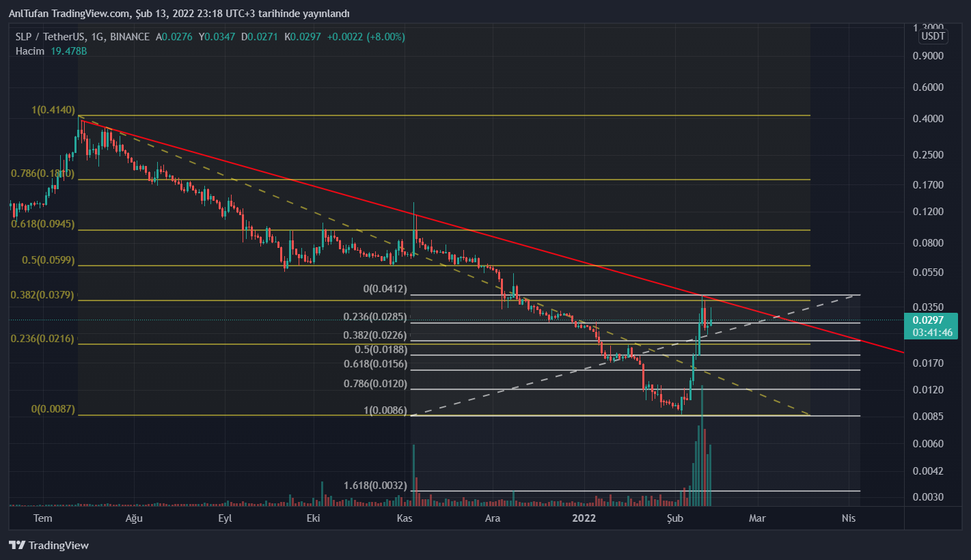Select the 0.786(0.1810) Fibonacci level label
This screenshot has width=971, height=560.
42,173
